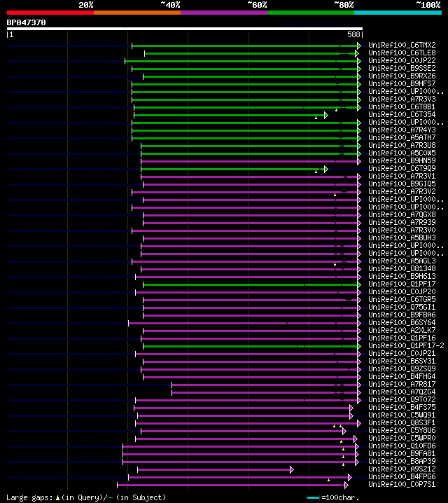Viewport: 448px width, 503px height.
Task: Click the green alignment bar for UniRef100_A5C0W5
Action: coord(251,153)
